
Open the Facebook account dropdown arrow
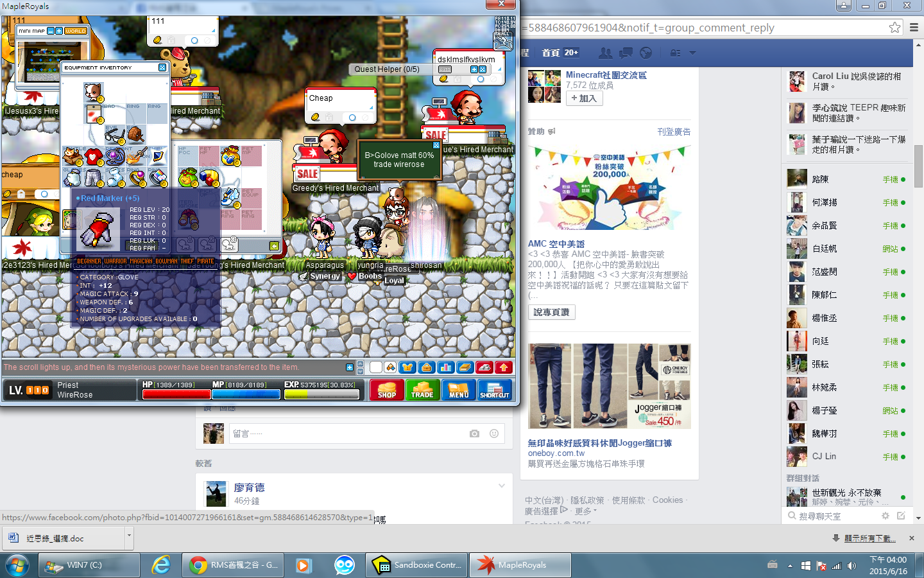pos(692,53)
